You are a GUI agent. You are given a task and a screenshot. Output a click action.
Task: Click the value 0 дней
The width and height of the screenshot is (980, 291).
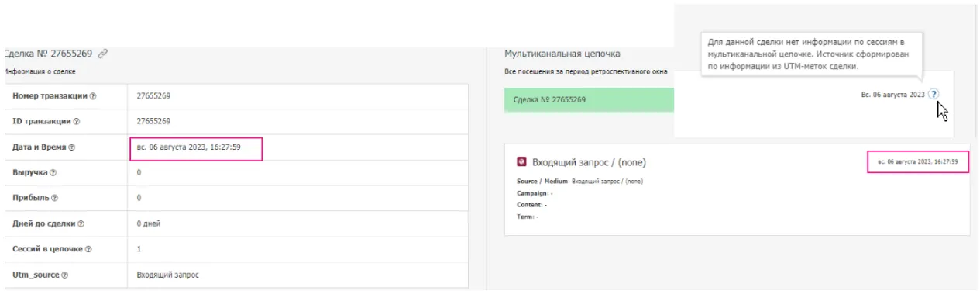149,224
